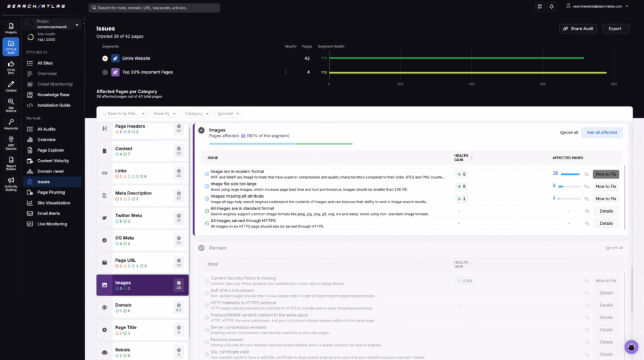The height and width of the screenshot is (360, 644).
Task: Open the OTTO PPC thumbs-up icon
Action: [11, 64]
